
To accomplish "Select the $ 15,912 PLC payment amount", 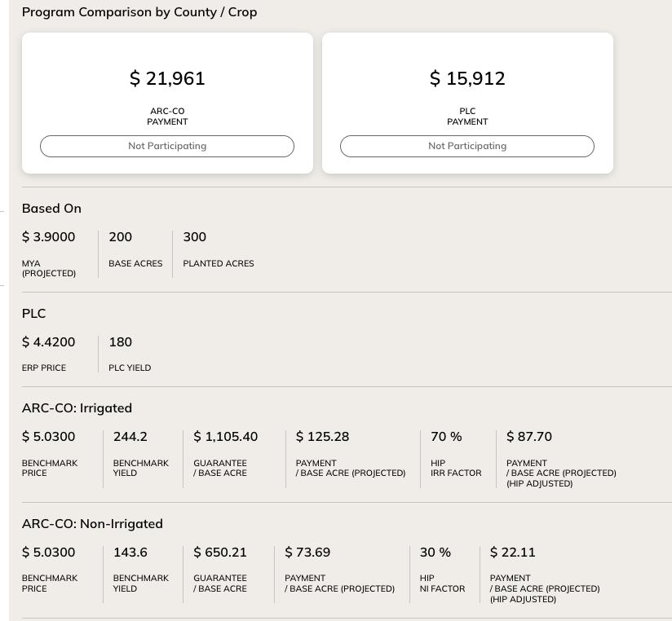I will 467,78.
